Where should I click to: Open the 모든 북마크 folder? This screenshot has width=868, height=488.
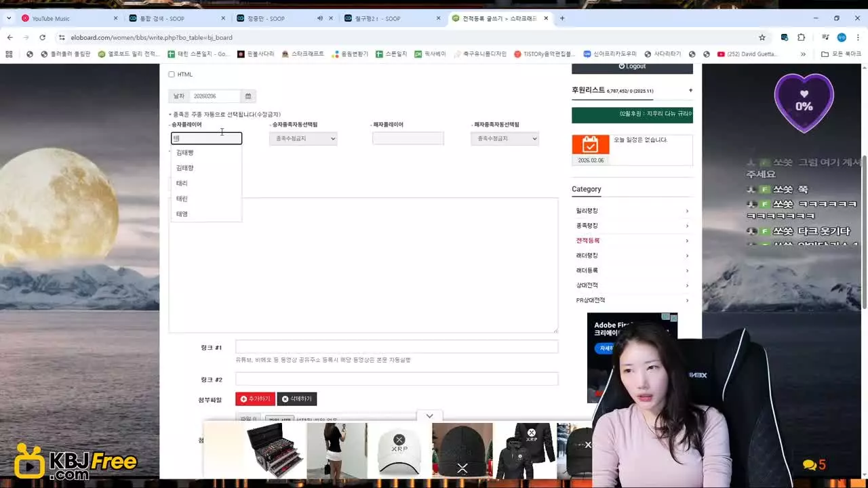click(841, 54)
